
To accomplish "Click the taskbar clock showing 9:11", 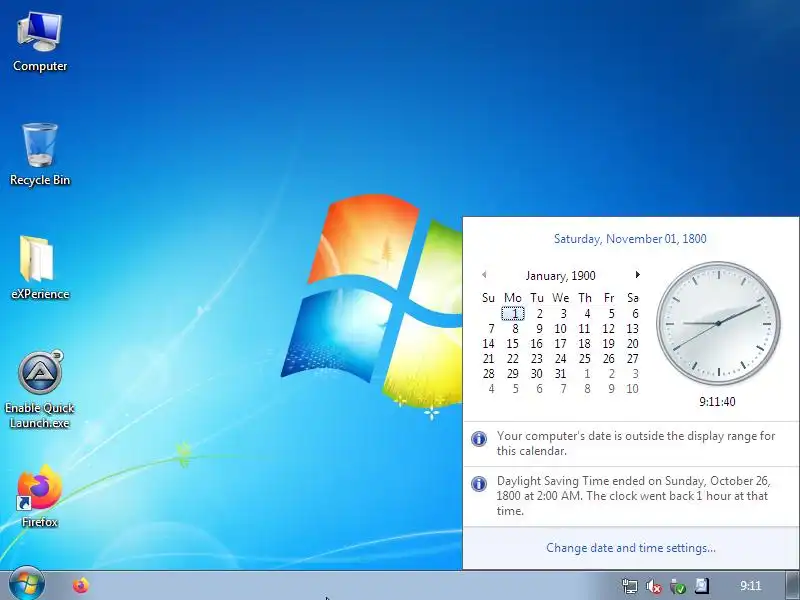I will click(x=751, y=586).
